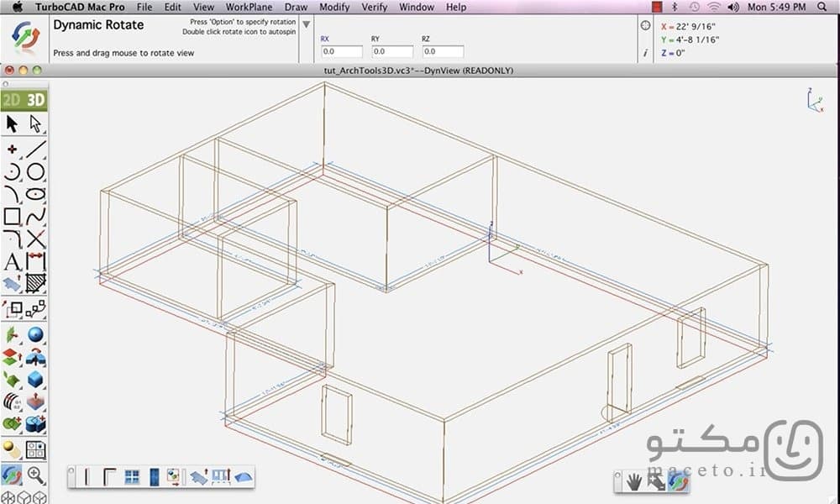Select the white arrow Deep Select tool

coord(35,123)
